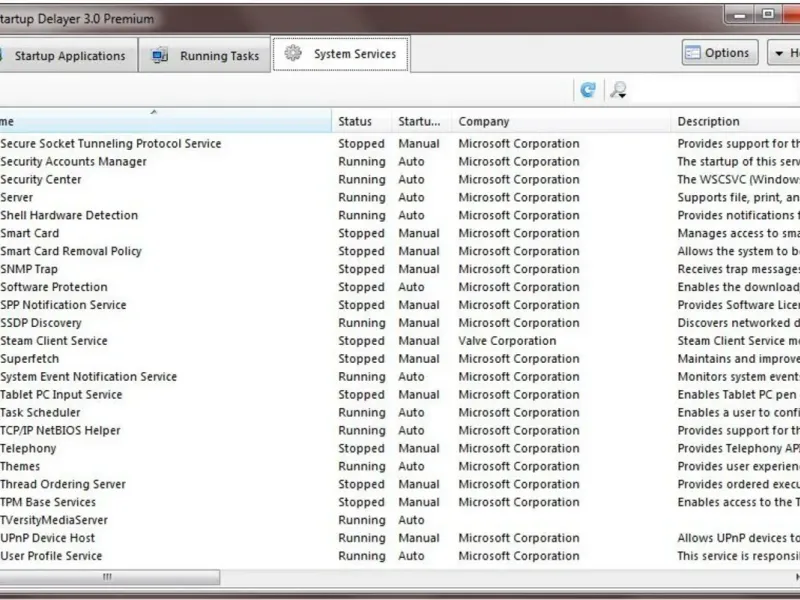The image size is (800, 600).
Task: Sort services by Status column
Action: pos(355,122)
